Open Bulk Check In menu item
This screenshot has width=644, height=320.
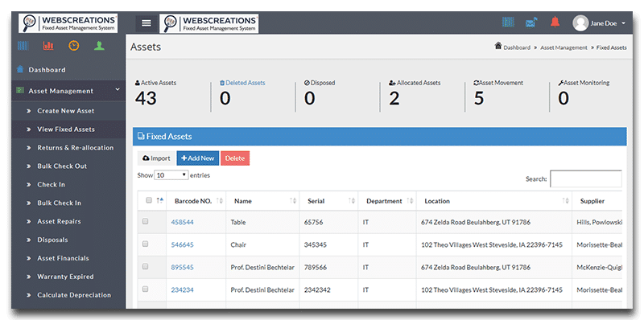pyautogui.click(x=59, y=203)
